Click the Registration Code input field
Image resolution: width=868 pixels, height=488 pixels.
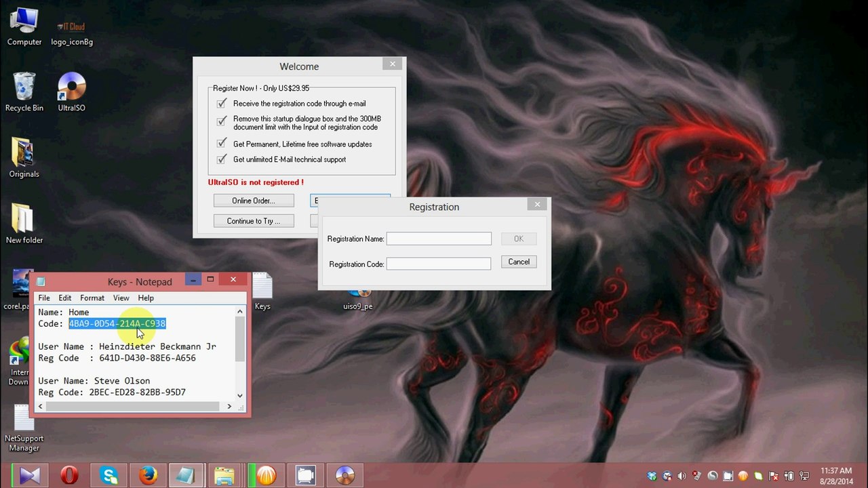coord(439,264)
